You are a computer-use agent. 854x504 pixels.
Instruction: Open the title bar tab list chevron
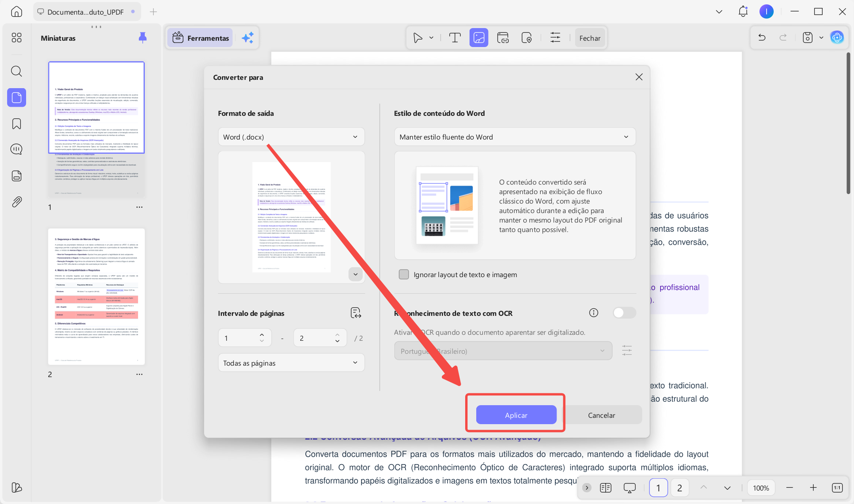coord(719,11)
